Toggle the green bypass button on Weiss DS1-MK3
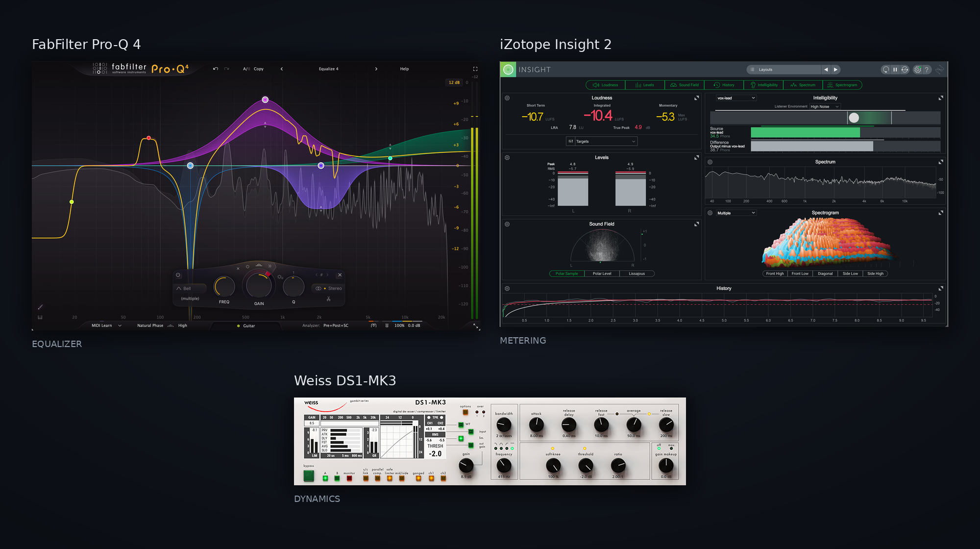980x549 pixels. pos(309,475)
